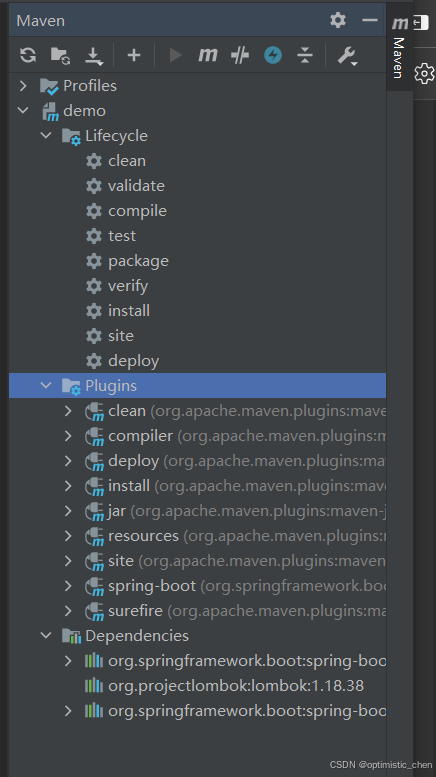Select the clean lifecycle phase

[127, 161]
